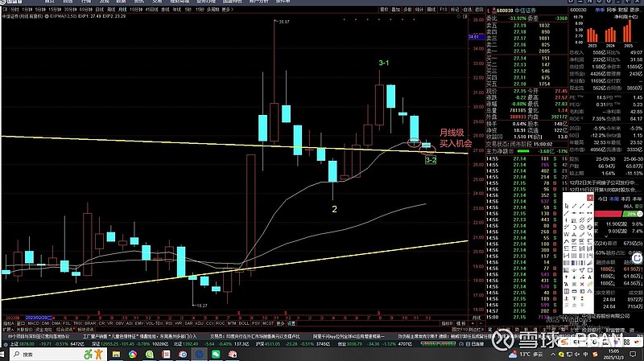
Task: Open the 关联报价 tab
Action: (24, 329)
